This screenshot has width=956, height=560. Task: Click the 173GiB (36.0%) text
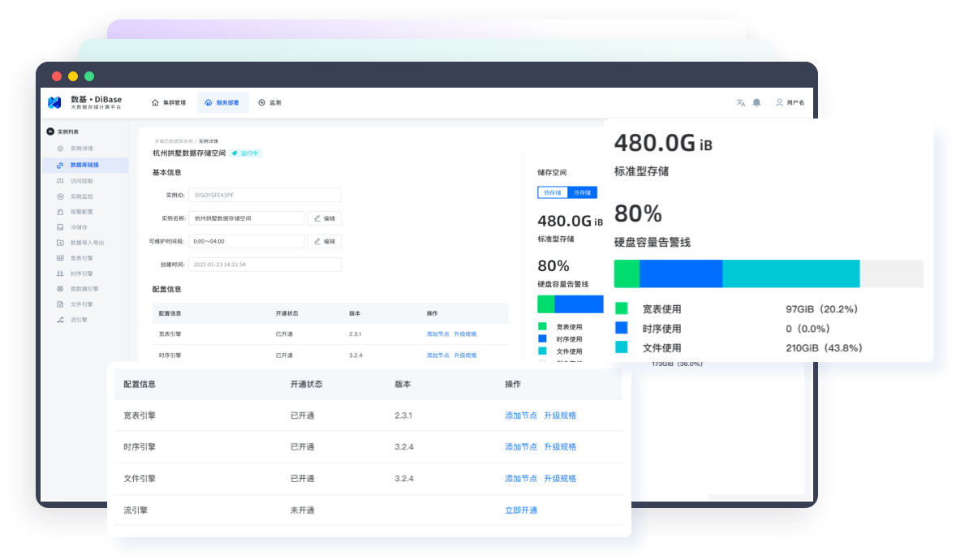(677, 364)
